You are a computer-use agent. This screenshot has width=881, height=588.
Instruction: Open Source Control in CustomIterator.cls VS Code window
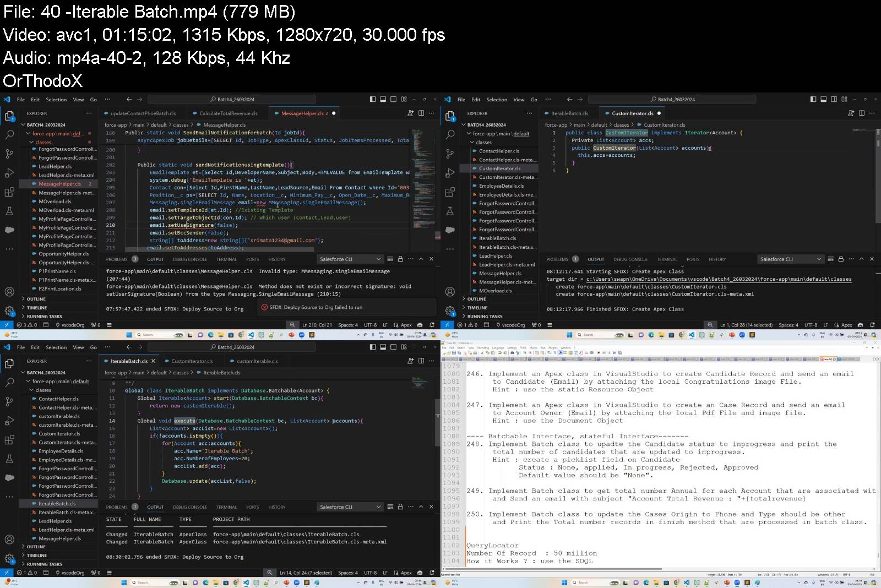click(450, 154)
